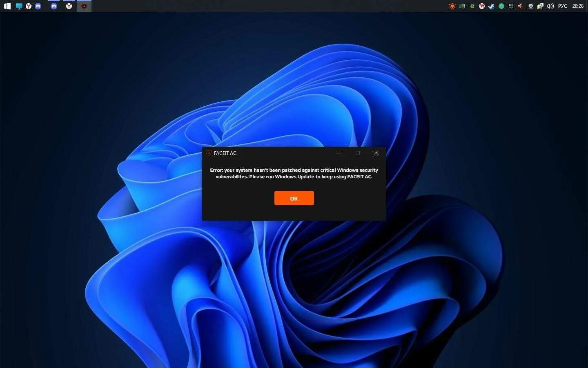
Task: Click the "FACEIT AC" title text
Action: [225, 153]
